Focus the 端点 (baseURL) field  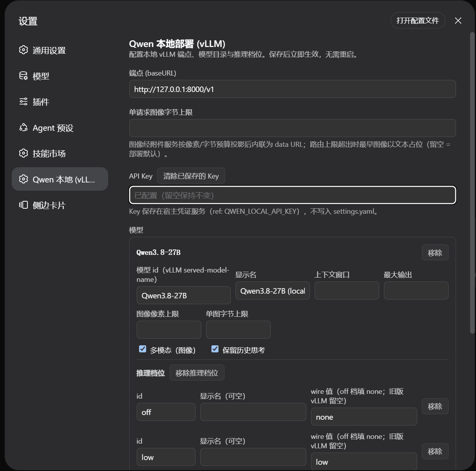(292, 89)
